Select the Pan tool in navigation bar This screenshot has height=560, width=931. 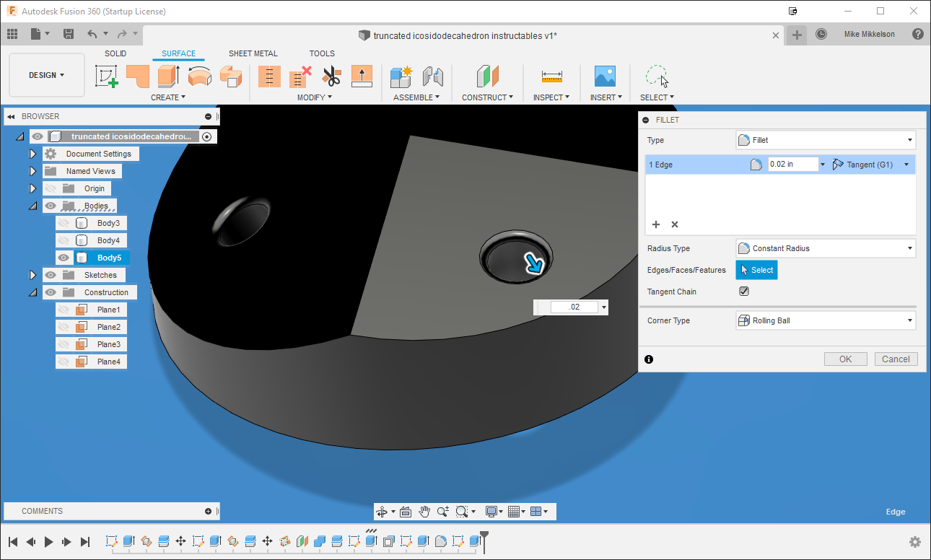[x=424, y=511]
